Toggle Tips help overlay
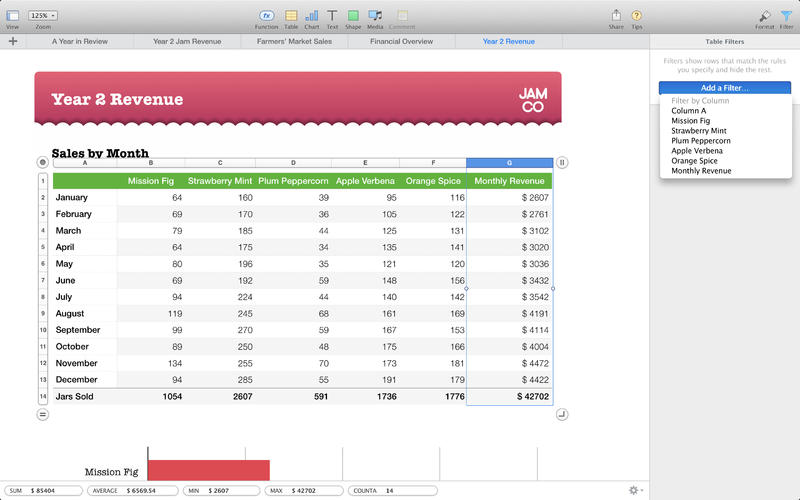 [637, 15]
